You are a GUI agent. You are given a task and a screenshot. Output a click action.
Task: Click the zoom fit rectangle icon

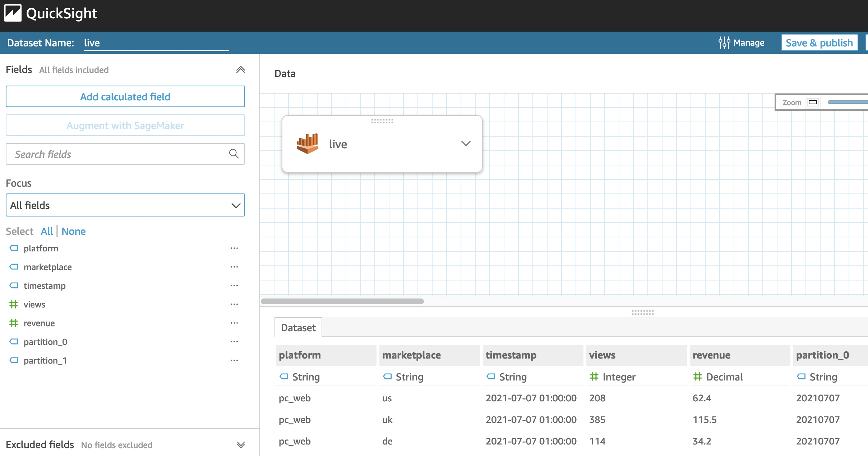coord(812,102)
